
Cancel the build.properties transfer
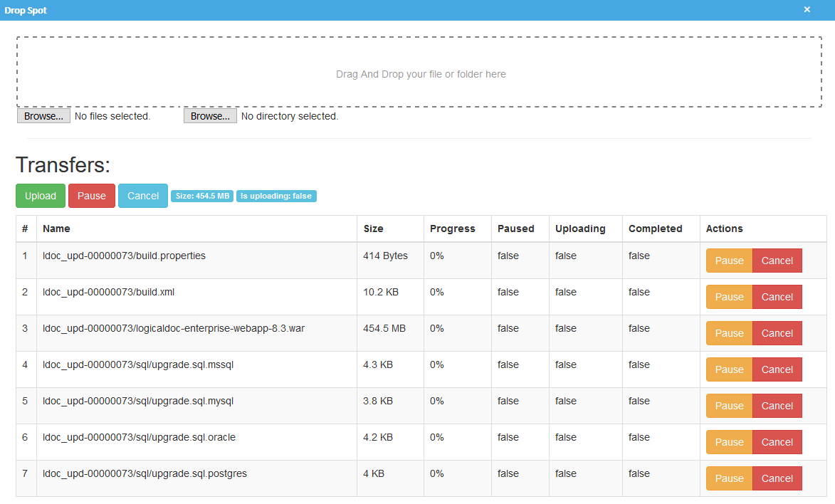777,261
